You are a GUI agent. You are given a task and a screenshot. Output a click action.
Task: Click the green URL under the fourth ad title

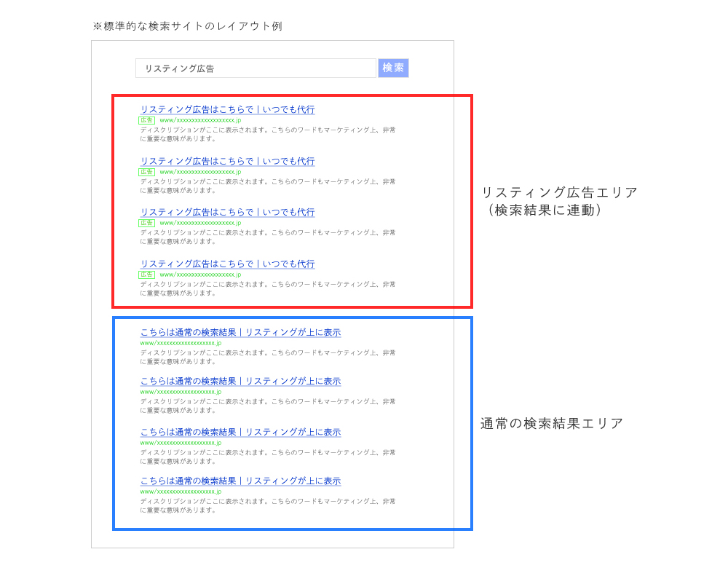click(201, 275)
